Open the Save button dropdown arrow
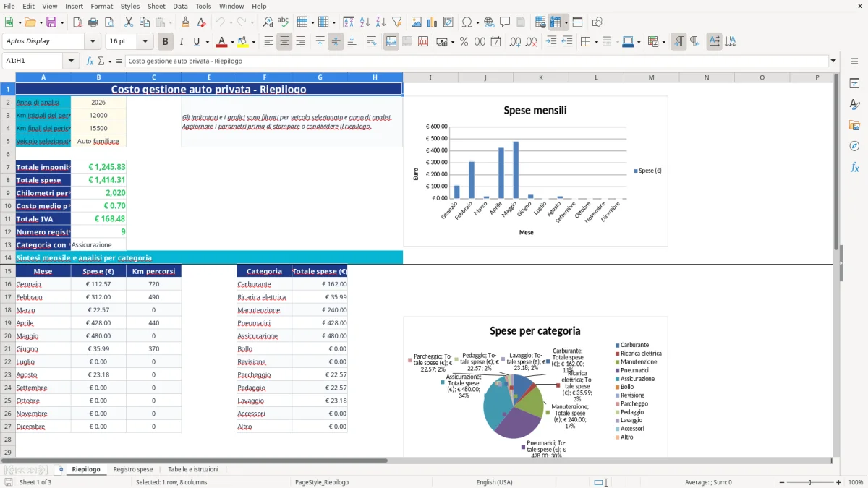Viewport: 868px width, 488px height. point(62,22)
